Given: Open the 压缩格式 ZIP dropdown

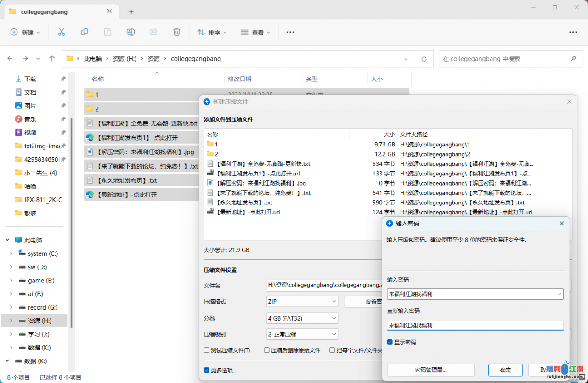Looking at the screenshot, I should [302, 302].
